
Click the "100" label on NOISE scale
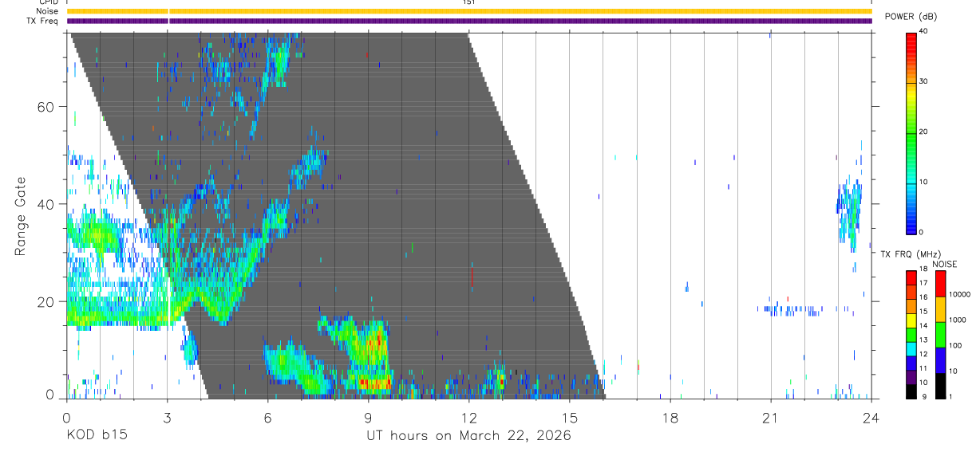point(955,345)
